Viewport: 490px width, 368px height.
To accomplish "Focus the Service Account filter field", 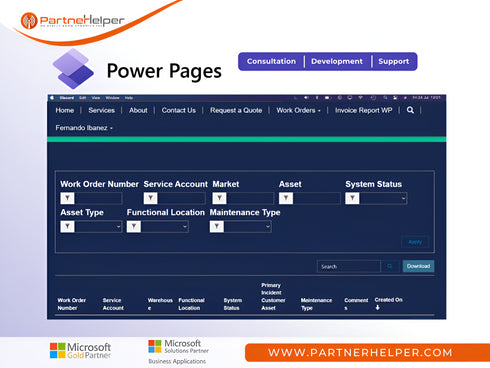I will (x=181, y=198).
